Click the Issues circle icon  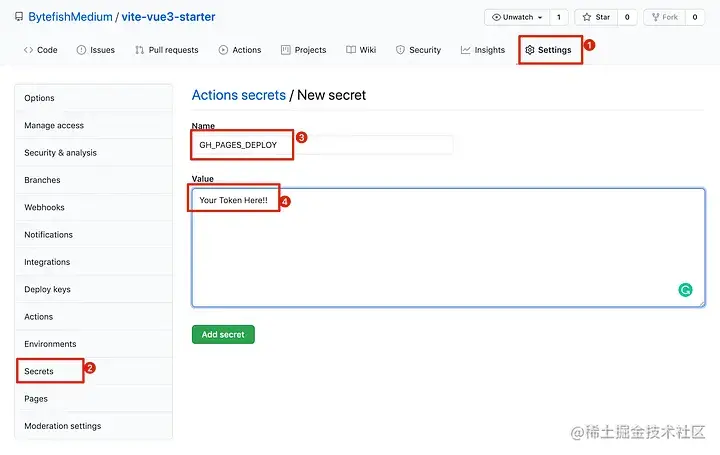point(81,50)
